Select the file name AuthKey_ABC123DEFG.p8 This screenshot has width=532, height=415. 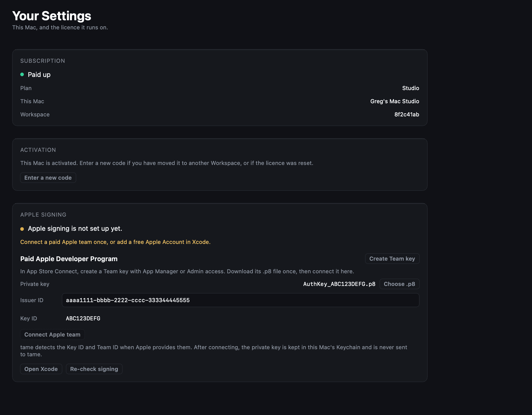pos(339,284)
